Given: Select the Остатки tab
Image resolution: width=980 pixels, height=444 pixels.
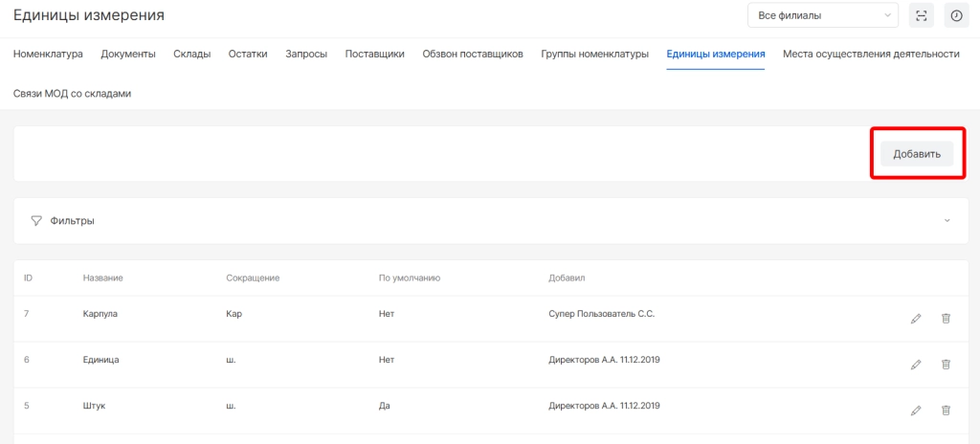Looking at the screenshot, I should [x=248, y=54].
